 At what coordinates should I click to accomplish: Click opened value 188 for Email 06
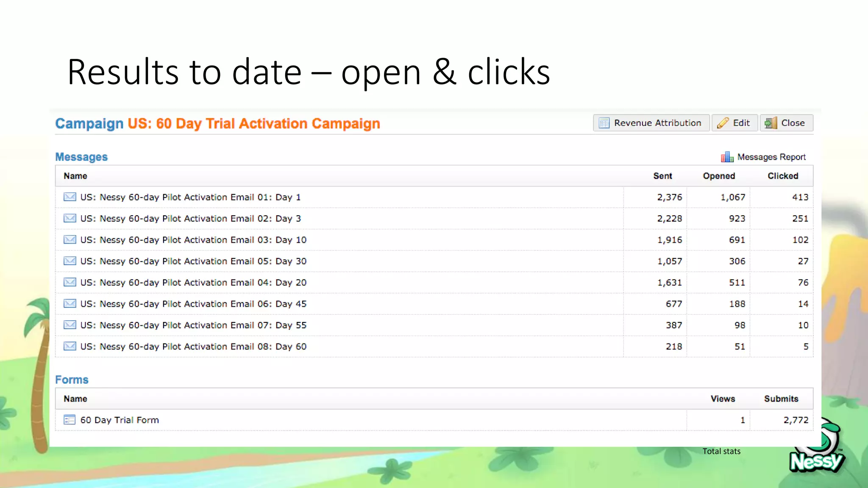(737, 304)
